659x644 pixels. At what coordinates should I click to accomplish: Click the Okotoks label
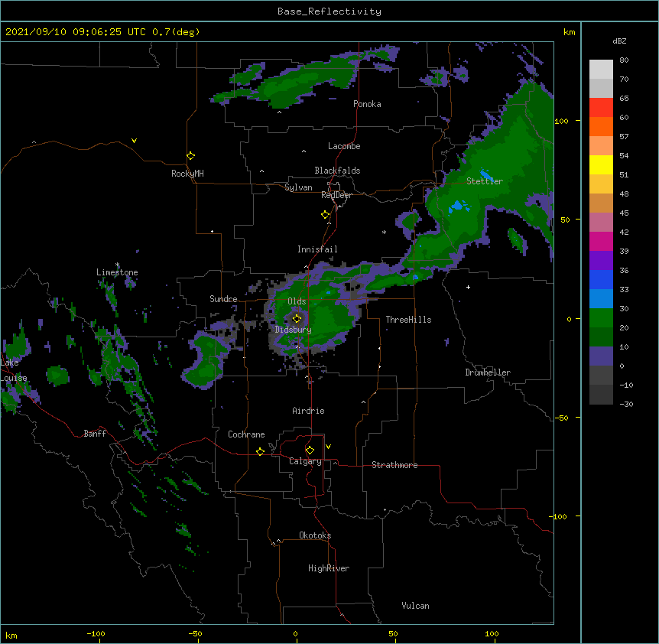(x=315, y=535)
